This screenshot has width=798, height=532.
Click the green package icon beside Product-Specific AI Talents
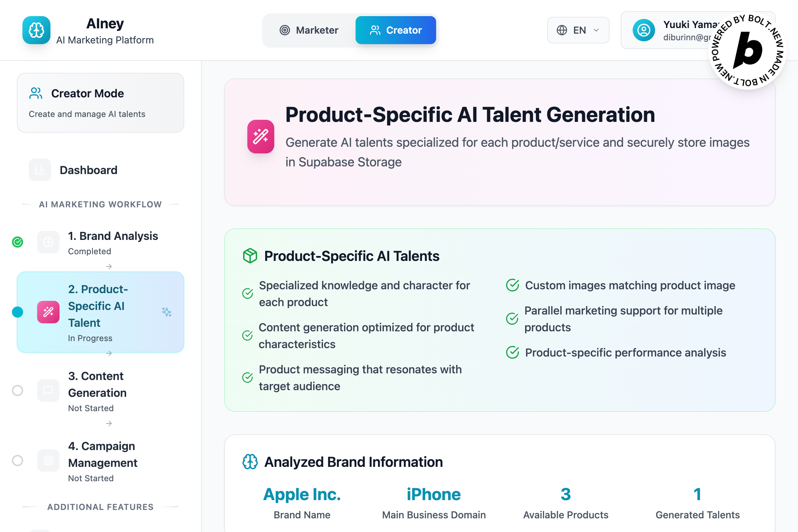(250, 256)
